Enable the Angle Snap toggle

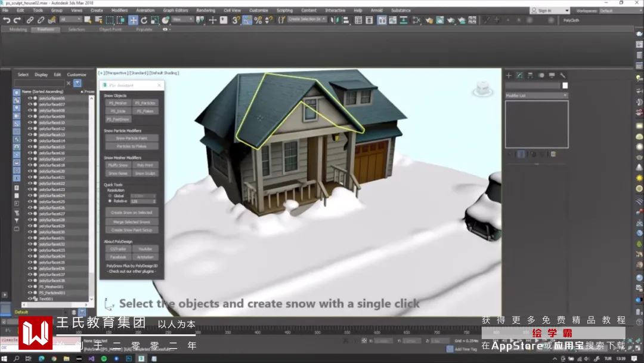[247, 20]
